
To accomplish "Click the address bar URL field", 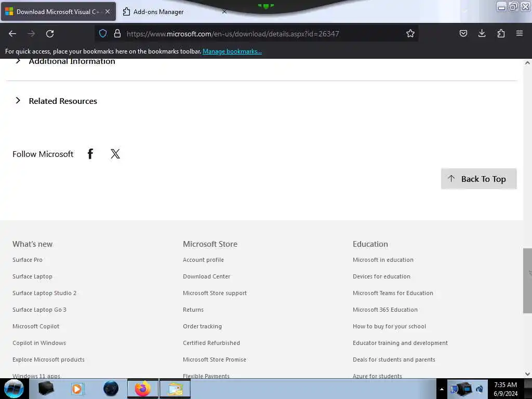I will 233,34.
